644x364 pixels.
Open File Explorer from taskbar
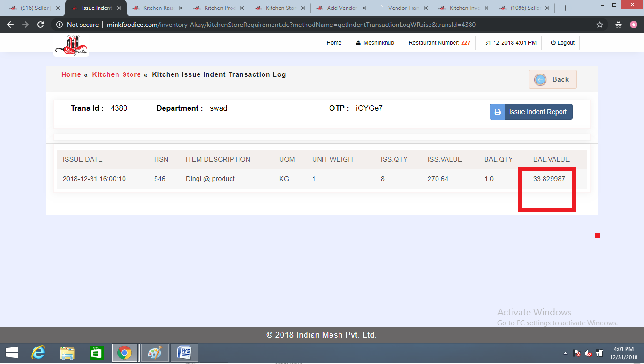pos(67,353)
